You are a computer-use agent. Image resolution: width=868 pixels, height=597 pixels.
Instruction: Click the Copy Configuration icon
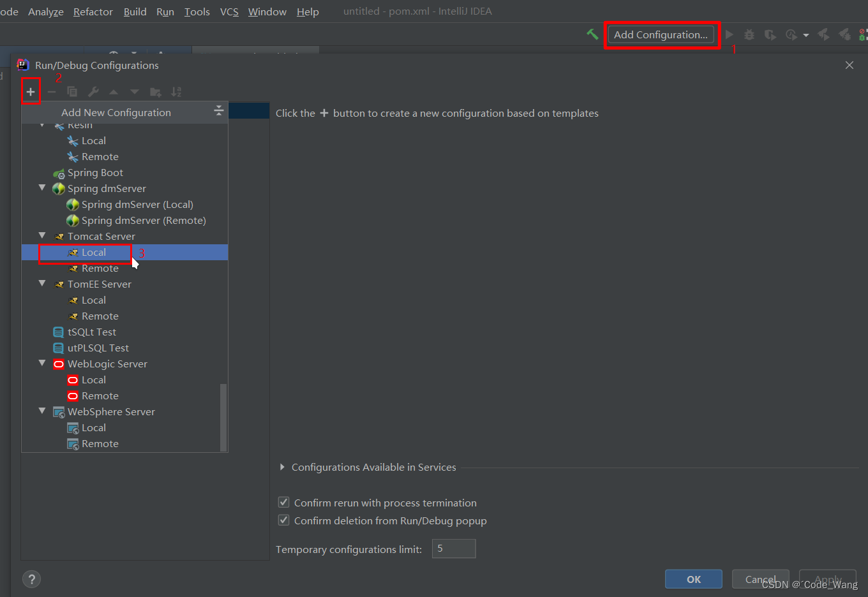pos(72,92)
